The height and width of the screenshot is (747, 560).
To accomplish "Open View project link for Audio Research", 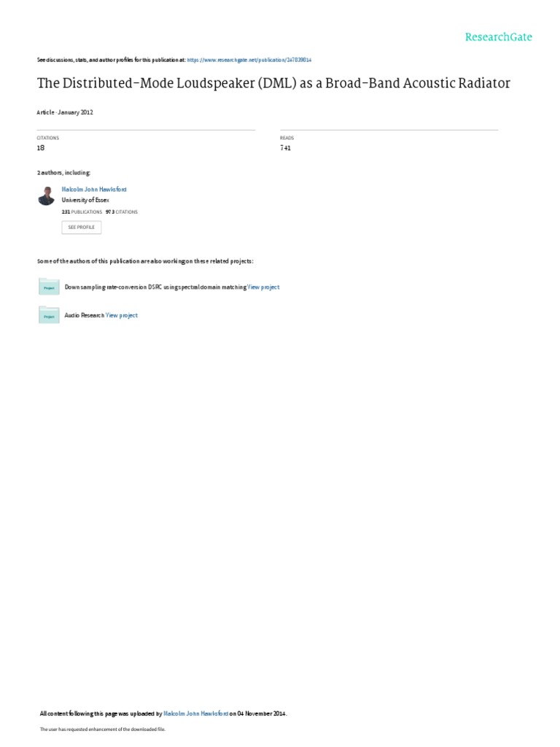I will click(x=122, y=315).
